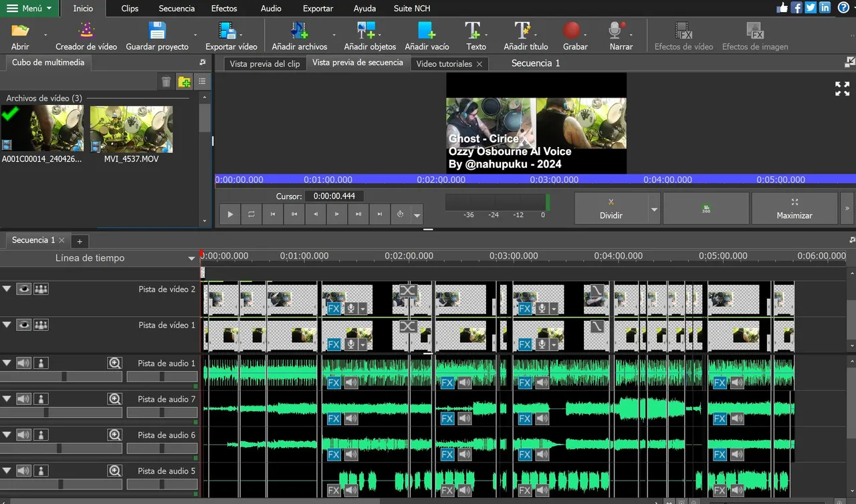
Task: Show more preview buttons with the » chevron
Action: coord(847,209)
